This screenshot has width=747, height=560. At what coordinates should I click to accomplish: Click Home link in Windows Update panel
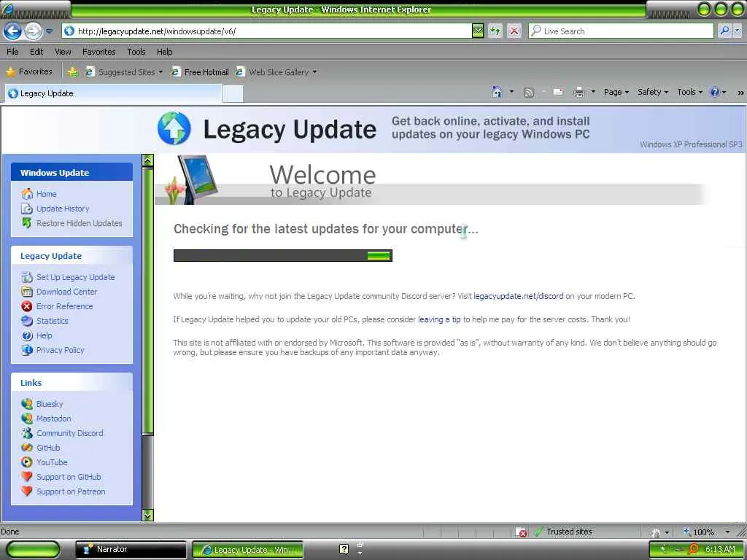point(46,194)
